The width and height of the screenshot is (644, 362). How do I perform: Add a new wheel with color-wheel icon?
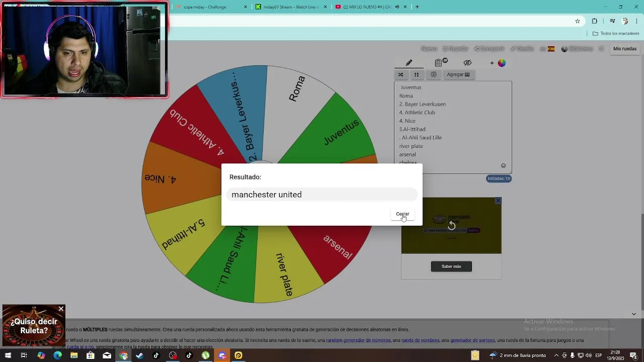point(498,63)
